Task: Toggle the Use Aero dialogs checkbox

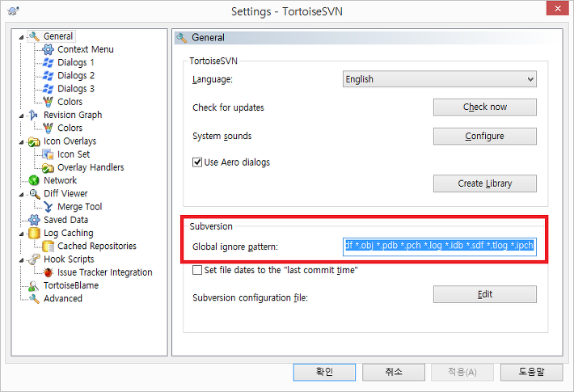Action: tap(197, 162)
